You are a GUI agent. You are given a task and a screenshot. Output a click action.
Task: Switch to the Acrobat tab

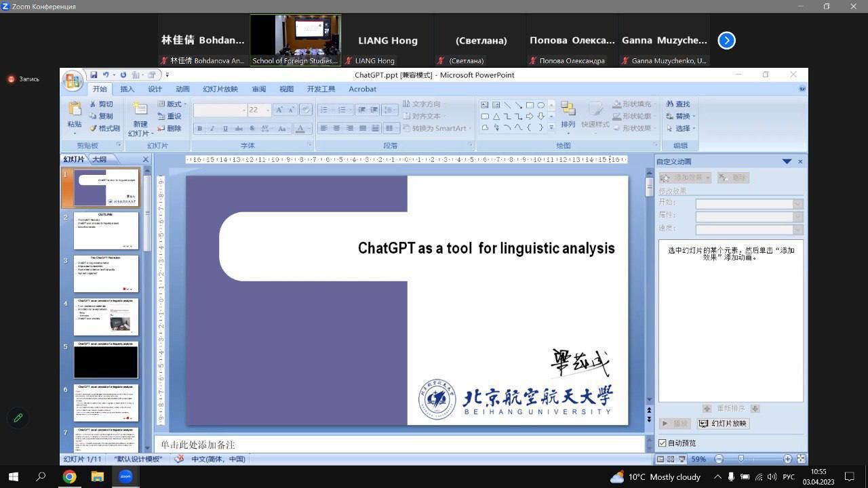point(363,89)
